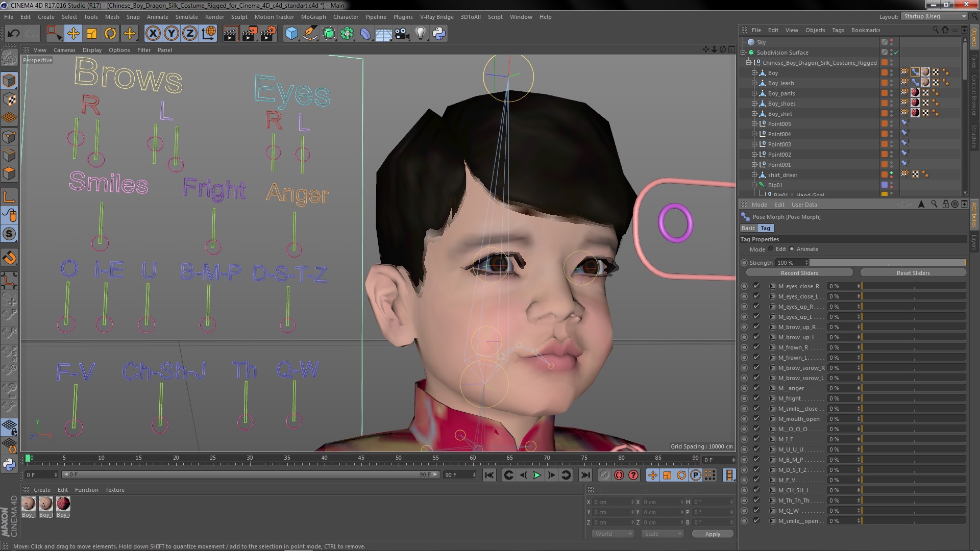
Task: Click the Reset Sliders button
Action: (x=913, y=273)
